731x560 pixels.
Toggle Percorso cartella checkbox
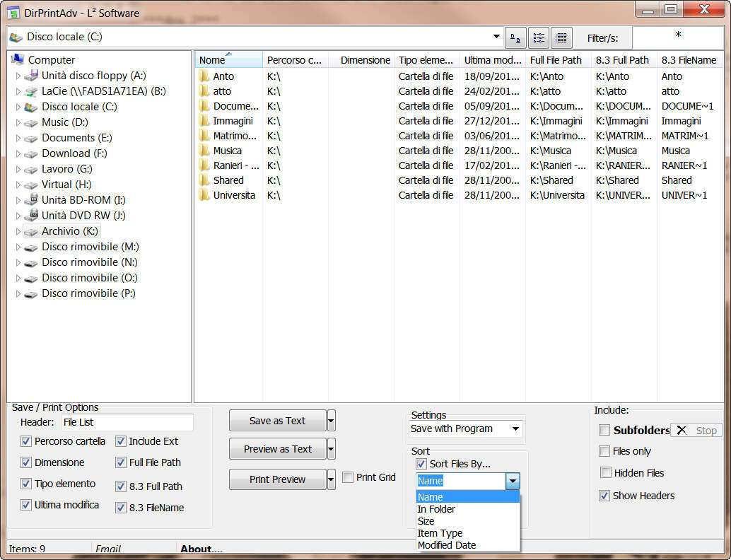point(26,441)
